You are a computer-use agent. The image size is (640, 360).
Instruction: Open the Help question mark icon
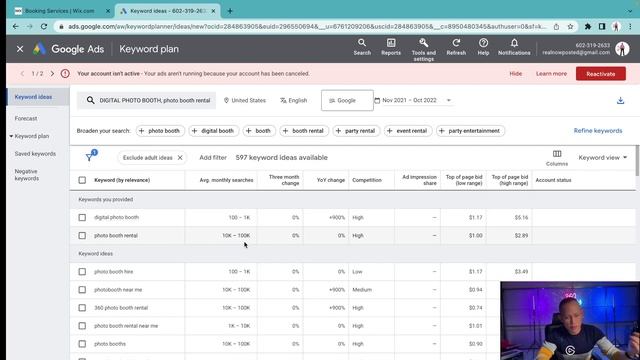pyautogui.click(x=483, y=47)
